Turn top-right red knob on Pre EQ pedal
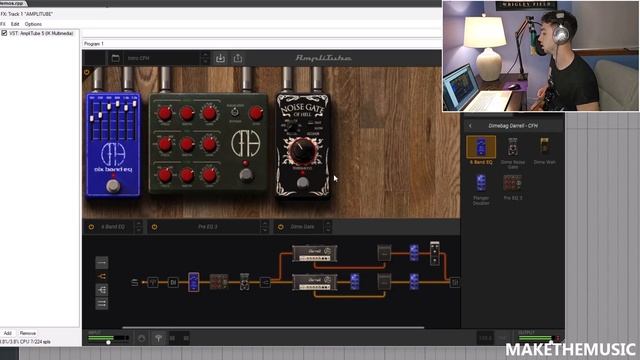This screenshot has height=360, width=640. [256, 114]
